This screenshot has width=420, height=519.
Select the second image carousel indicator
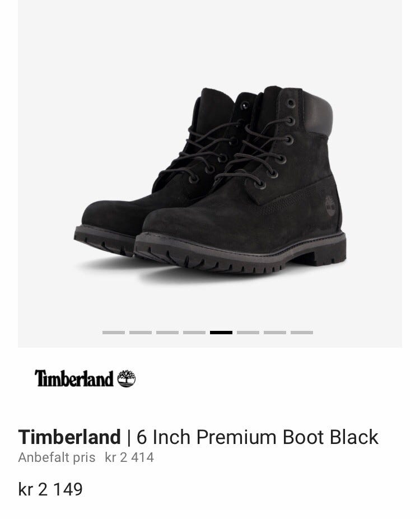(x=141, y=333)
